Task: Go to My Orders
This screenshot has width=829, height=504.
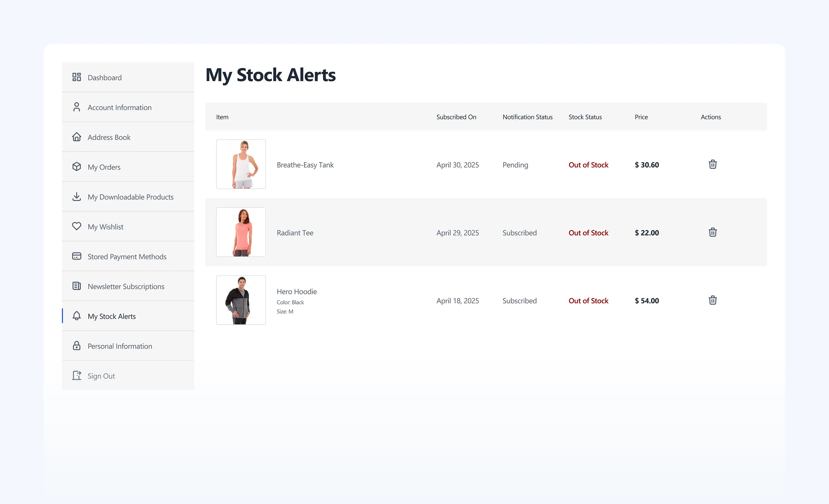Action: (x=104, y=167)
